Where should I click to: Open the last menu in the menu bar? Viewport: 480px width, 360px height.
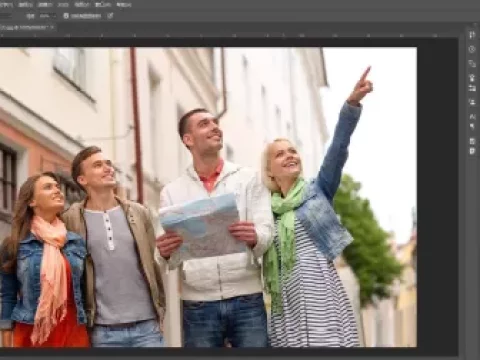pyautogui.click(x=124, y=5)
